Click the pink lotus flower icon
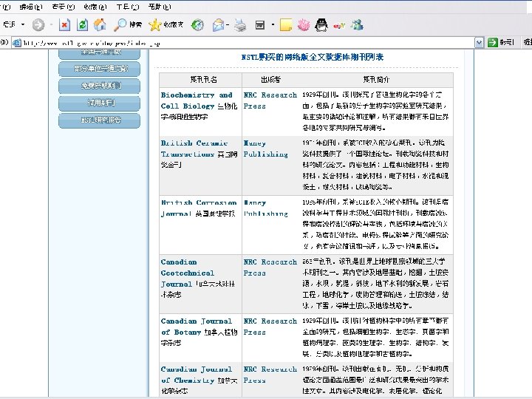Viewport: 532px width, 399px height. [304, 25]
